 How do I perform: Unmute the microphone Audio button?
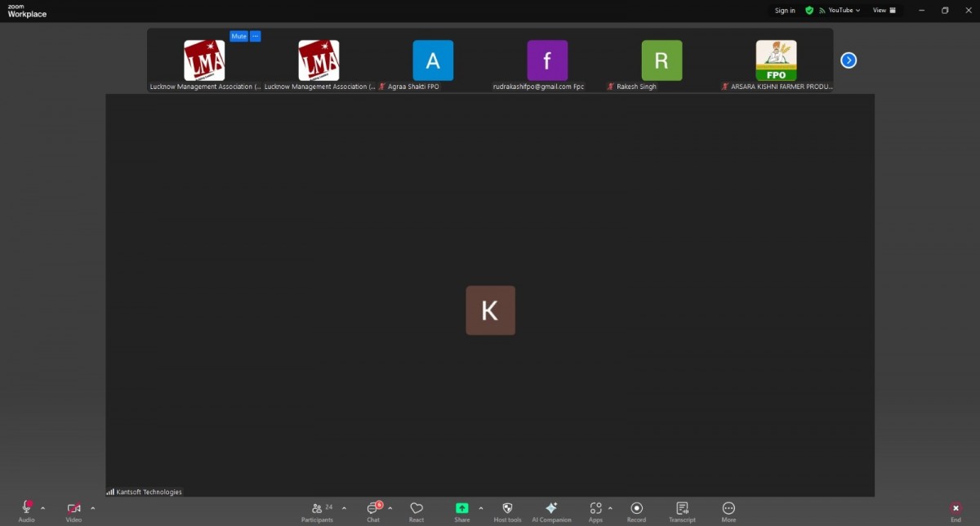(x=26, y=510)
